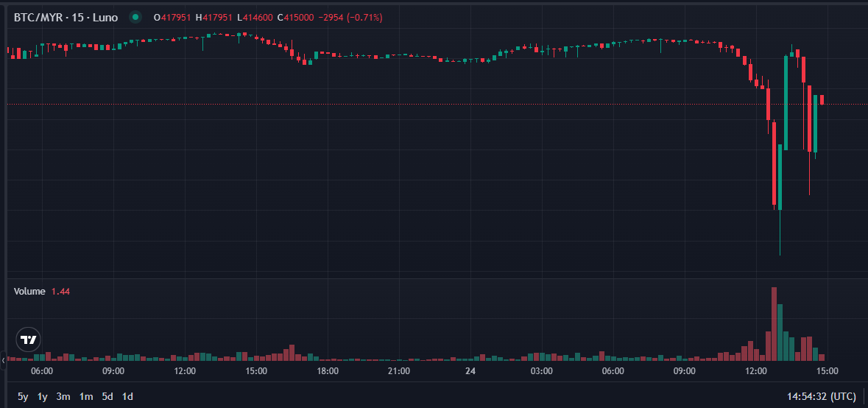868x408 pixels.
Task: Click the TradingView logo icon
Action: click(29, 340)
